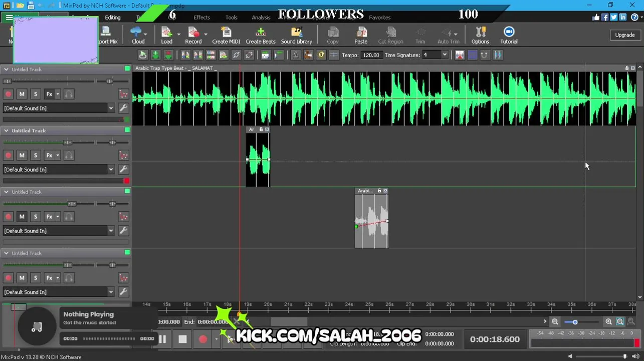Image resolution: width=644 pixels, height=361 pixels.
Task: Click the Fx button on second track
Action: [x=49, y=155]
